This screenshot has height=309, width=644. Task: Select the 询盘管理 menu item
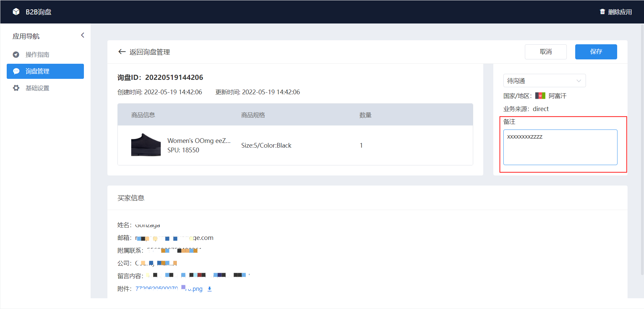45,71
